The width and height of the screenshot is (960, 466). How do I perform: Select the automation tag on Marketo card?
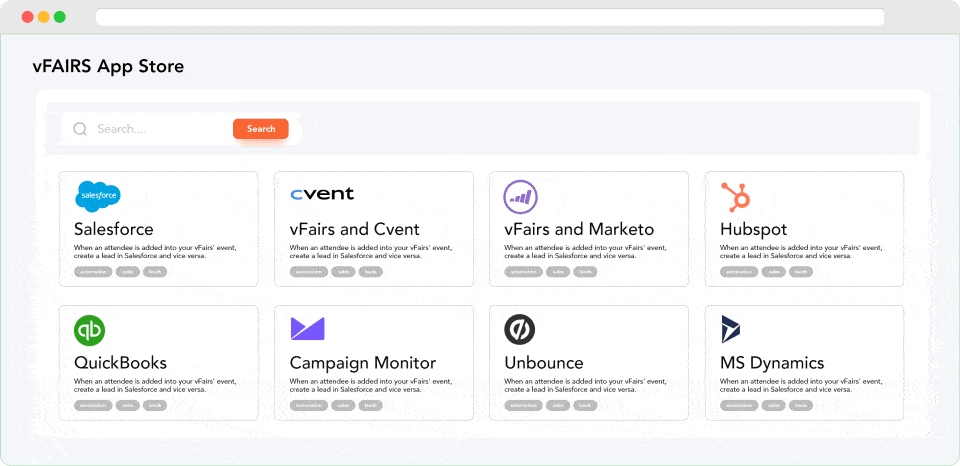point(523,272)
